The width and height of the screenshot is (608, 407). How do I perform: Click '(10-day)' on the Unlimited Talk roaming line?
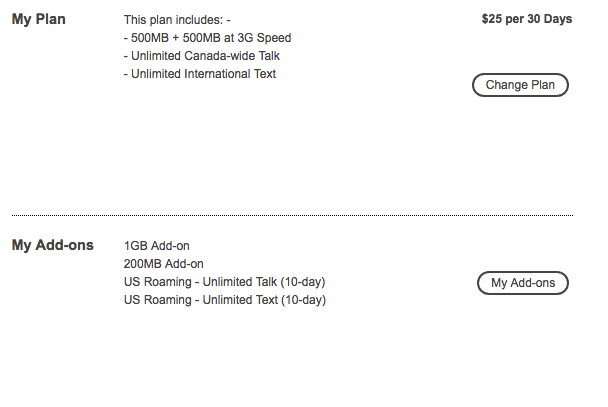click(x=300, y=282)
